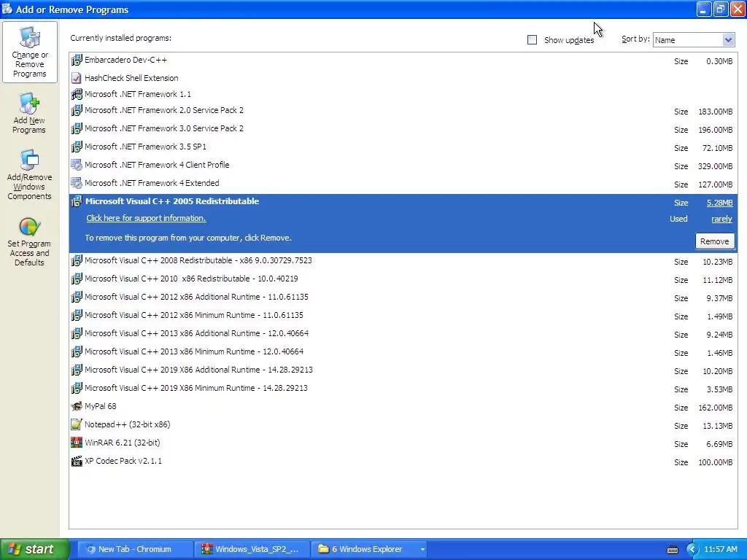
Task: Select WinRAR 6.21 (32-bit) entry
Action: [403, 443]
